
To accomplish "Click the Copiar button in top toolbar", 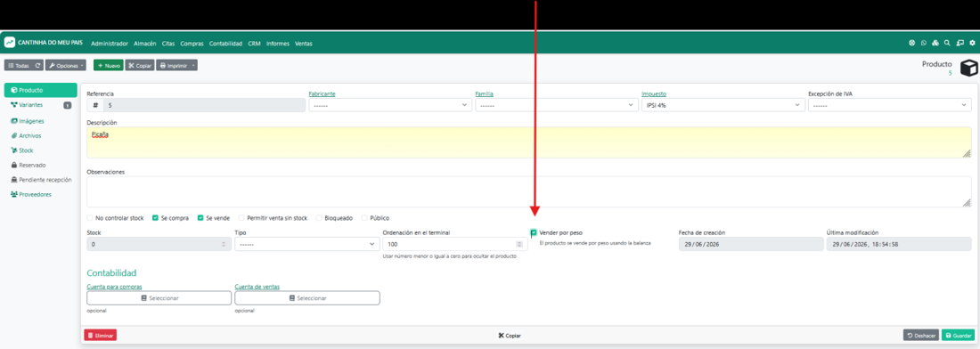I will click(x=139, y=65).
